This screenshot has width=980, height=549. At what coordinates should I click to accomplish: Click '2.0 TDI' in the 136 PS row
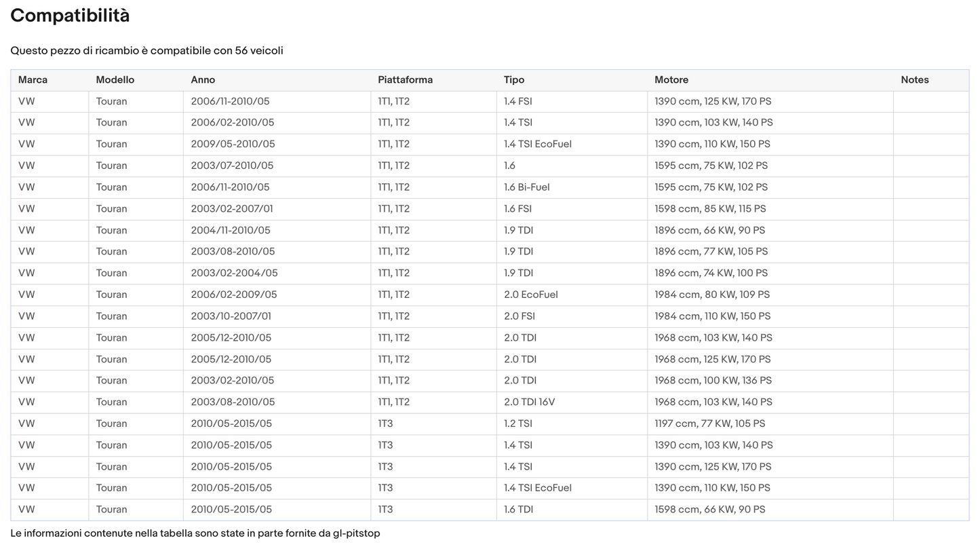pos(520,381)
